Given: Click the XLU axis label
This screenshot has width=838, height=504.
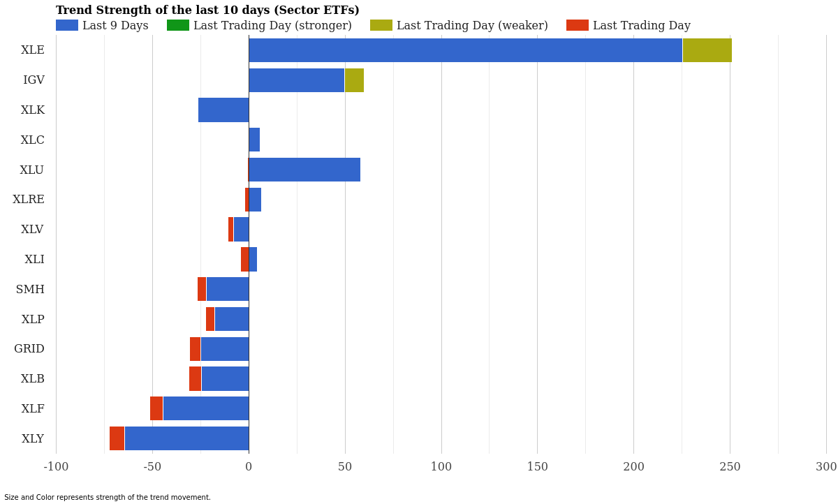Looking at the screenshot, I should click(32, 170).
